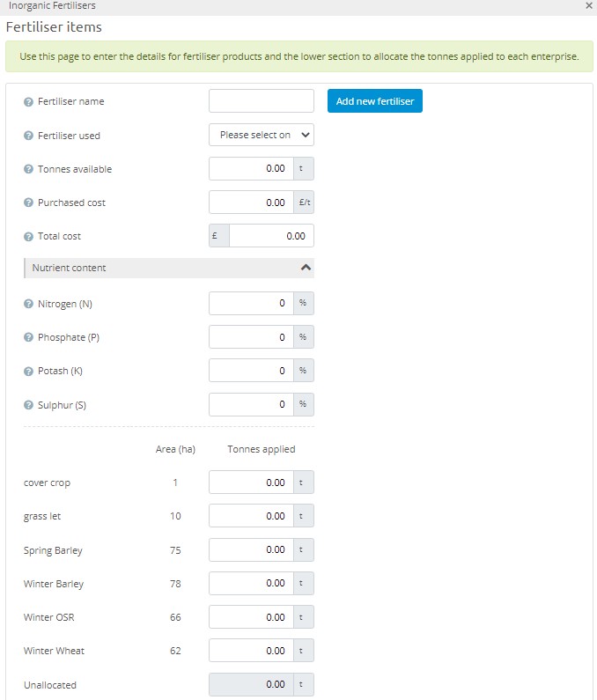Select tonnes applied input for Winter OSR
The width and height of the screenshot is (597, 700).
pos(251,617)
